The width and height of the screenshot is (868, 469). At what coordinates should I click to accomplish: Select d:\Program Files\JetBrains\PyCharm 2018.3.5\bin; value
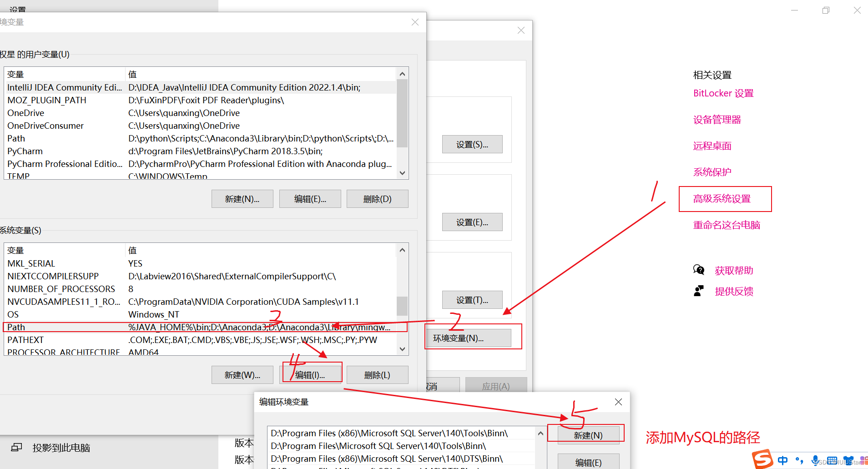(226, 151)
